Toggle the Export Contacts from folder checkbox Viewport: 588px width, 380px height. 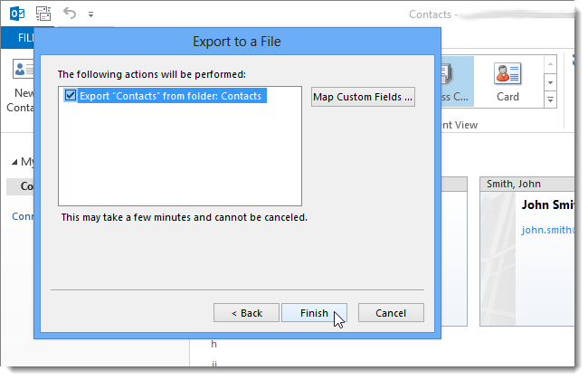pos(71,95)
